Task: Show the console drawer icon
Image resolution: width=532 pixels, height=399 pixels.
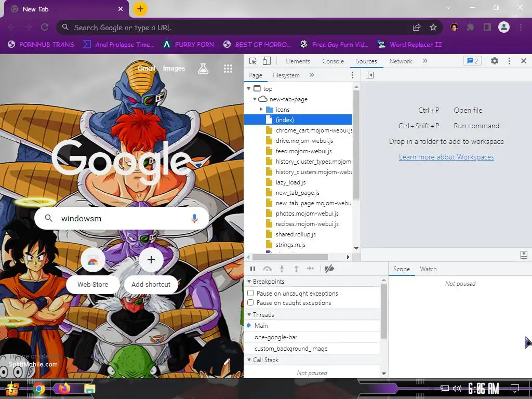Action: click(x=524, y=255)
